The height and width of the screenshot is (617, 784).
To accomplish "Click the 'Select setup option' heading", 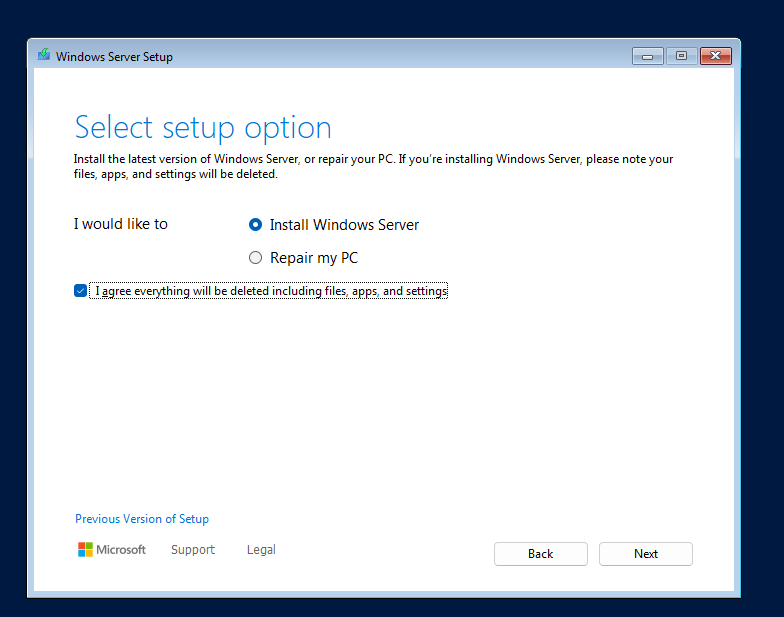I will 203,128.
